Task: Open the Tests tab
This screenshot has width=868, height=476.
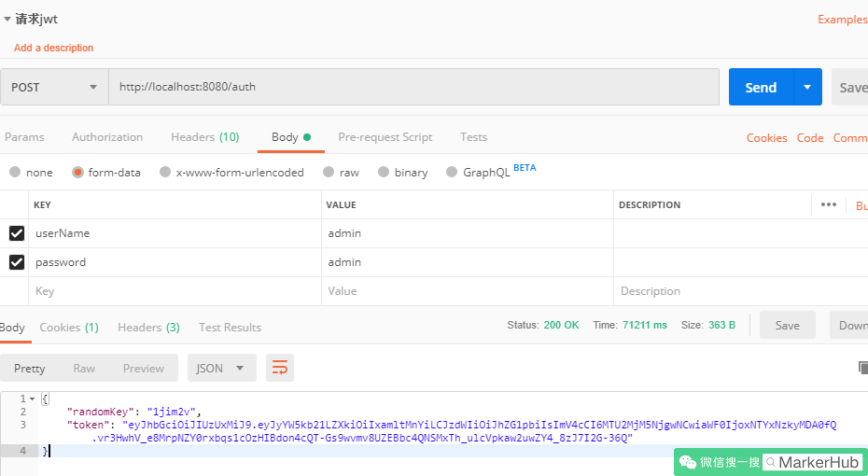Action: pyautogui.click(x=474, y=137)
